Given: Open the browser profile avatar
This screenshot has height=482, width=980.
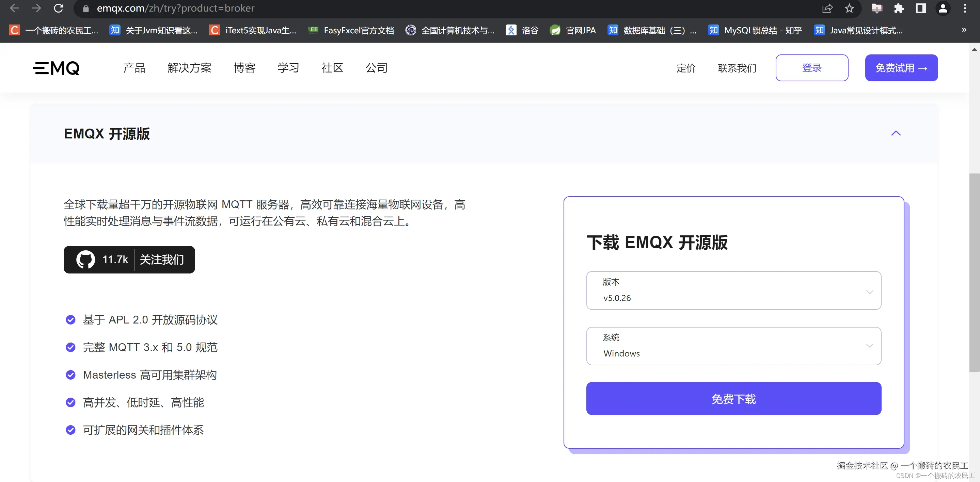Looking at the screenshot, I should (943, 9).
